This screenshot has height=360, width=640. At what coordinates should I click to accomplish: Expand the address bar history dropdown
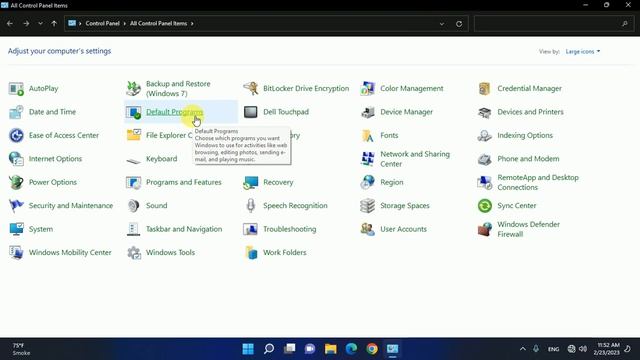(442, 24)
